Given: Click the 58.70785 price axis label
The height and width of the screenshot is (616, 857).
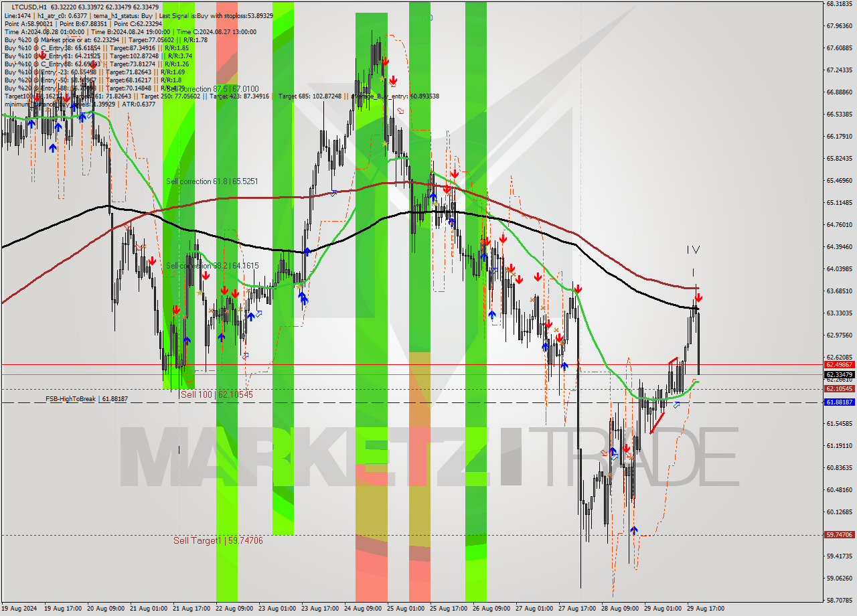Looking at the screenshot, I should pyautogui.click(x=839, y=600).
